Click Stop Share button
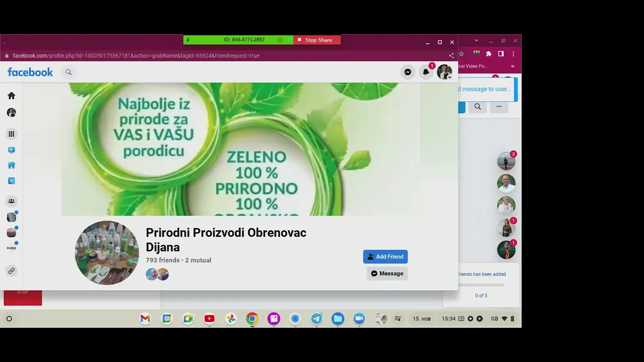The height and width of the screenshot is (362, 644). point(317,40)
